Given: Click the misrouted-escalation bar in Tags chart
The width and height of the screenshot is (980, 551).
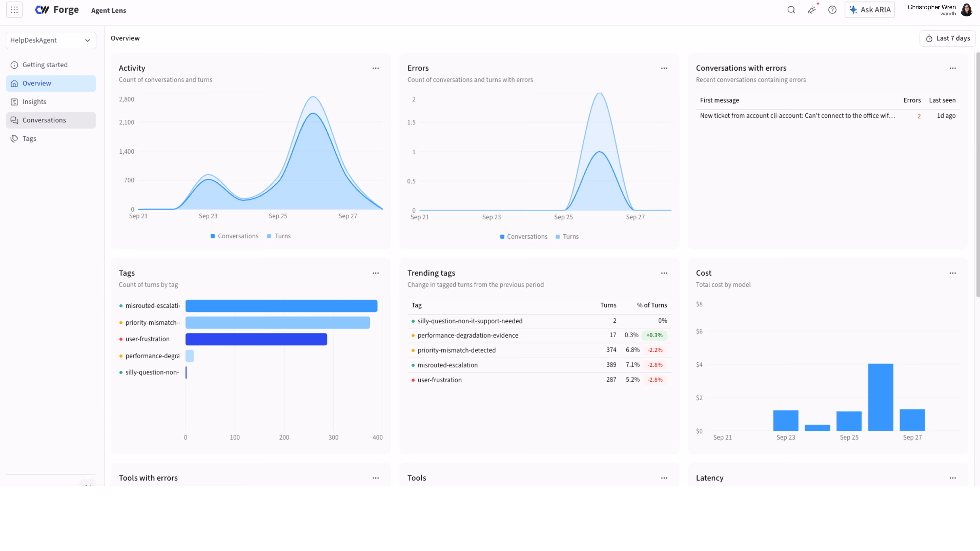Looking at the screenshot, I should [x=282, y=306].
